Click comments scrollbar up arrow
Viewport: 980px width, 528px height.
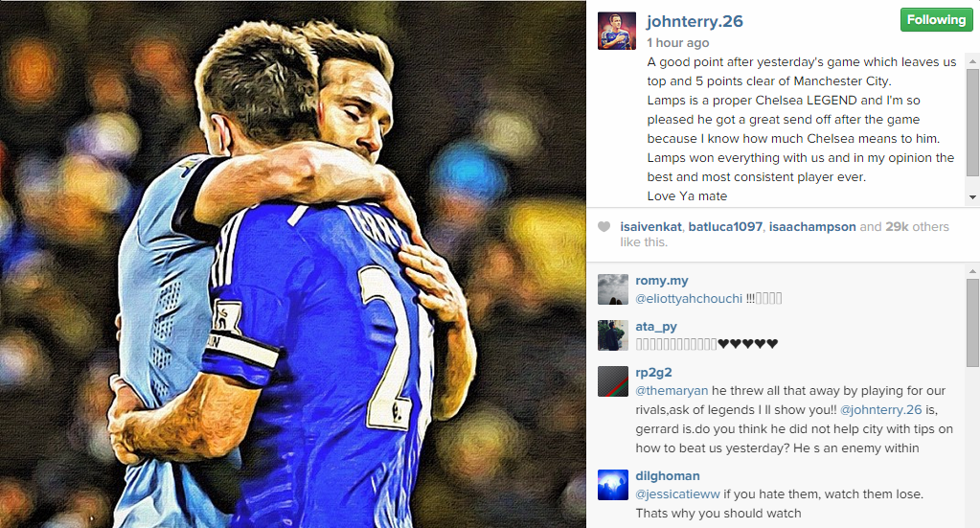(x=972, y=271)
